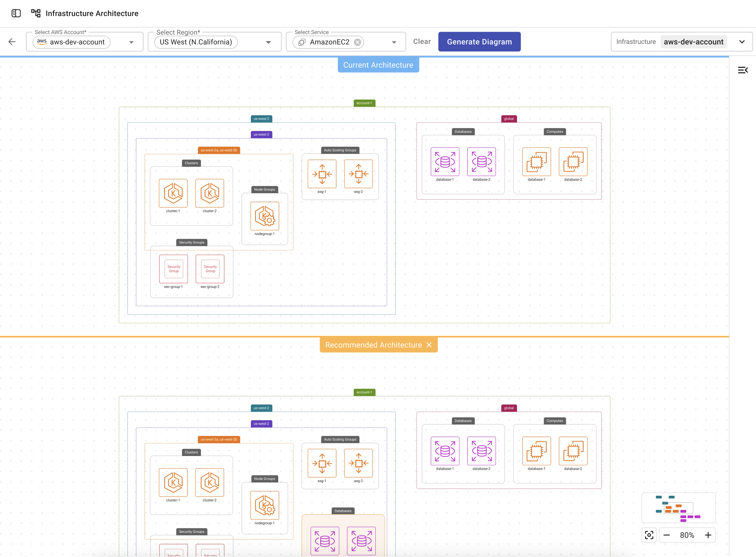
Task: Open the Infrastructure aws-dev-account dropdown
Action: pyautogui.click(x=742, y=42)
